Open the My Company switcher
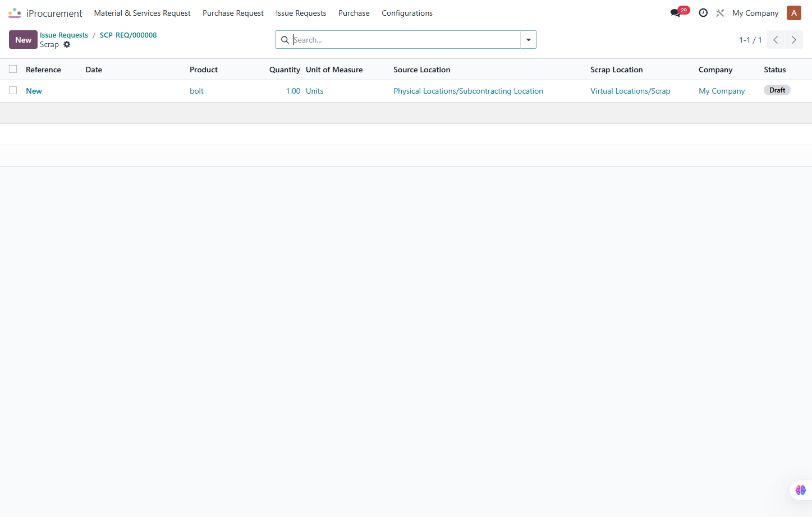Viewport: 812px width, 517px height. [x=755, y=13]
